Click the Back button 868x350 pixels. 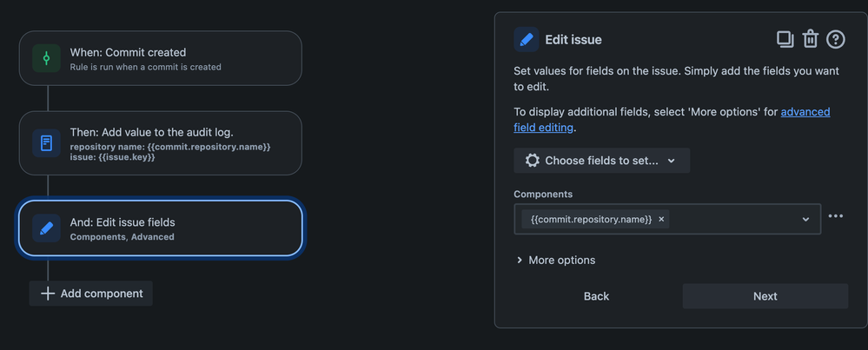click(596, 296)
